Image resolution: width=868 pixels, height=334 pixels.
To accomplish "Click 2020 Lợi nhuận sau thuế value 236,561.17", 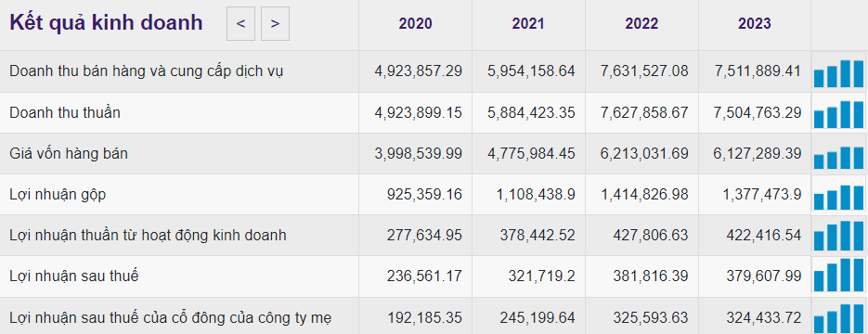I will (424, 276).
